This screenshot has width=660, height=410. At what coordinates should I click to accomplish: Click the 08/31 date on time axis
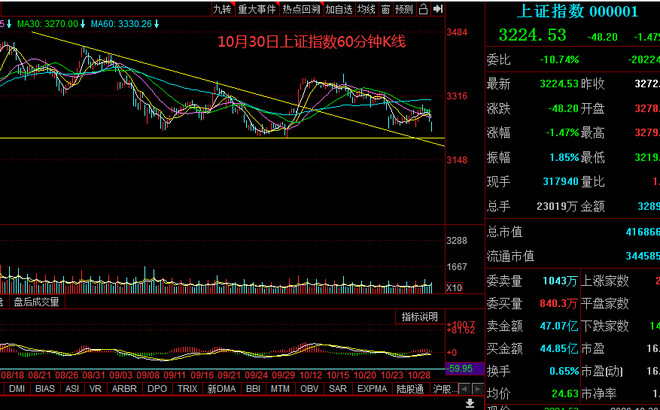[x=93, y=375]
